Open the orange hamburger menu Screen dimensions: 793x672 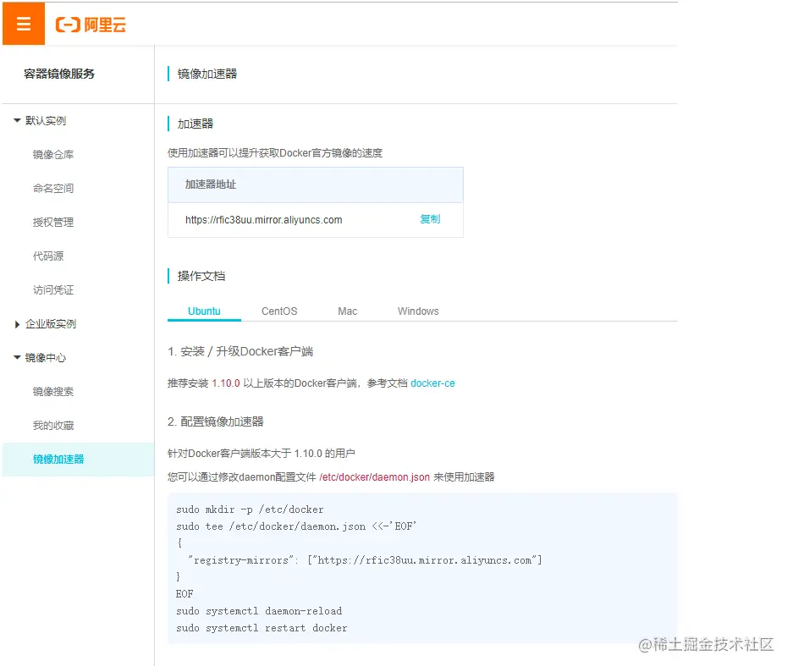click(x=23, y=24)
